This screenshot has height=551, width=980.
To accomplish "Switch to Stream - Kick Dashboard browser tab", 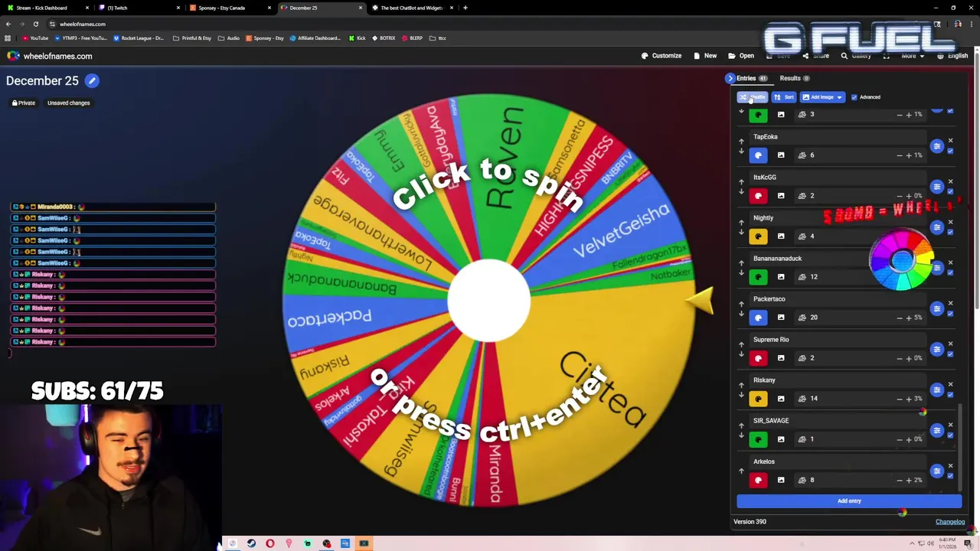I will [46, 8].
